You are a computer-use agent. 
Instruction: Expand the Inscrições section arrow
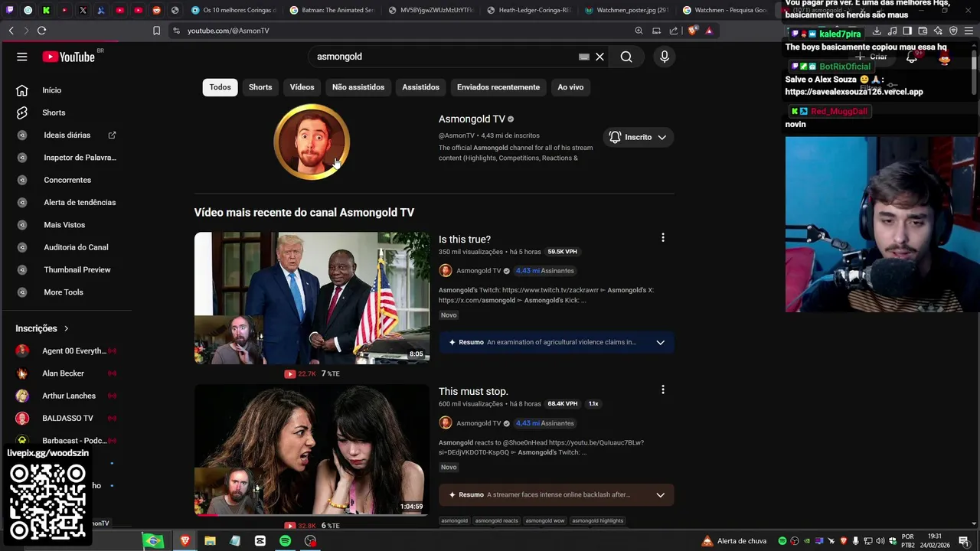click(66, 328)
